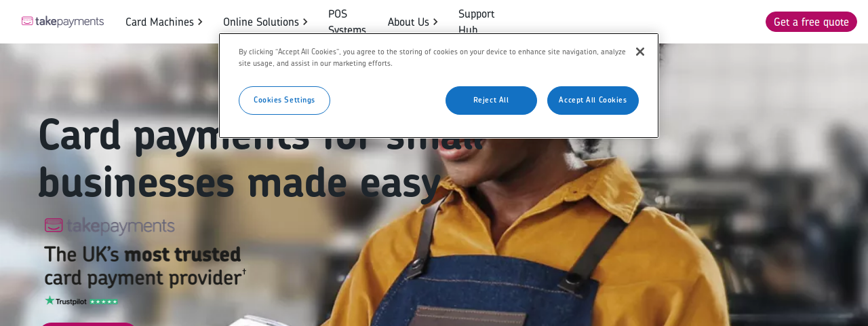Screen dimensions: 868x326
Task: Click the takepayments logo in the header
Action: pyautogui.click(x=62, y=22)
